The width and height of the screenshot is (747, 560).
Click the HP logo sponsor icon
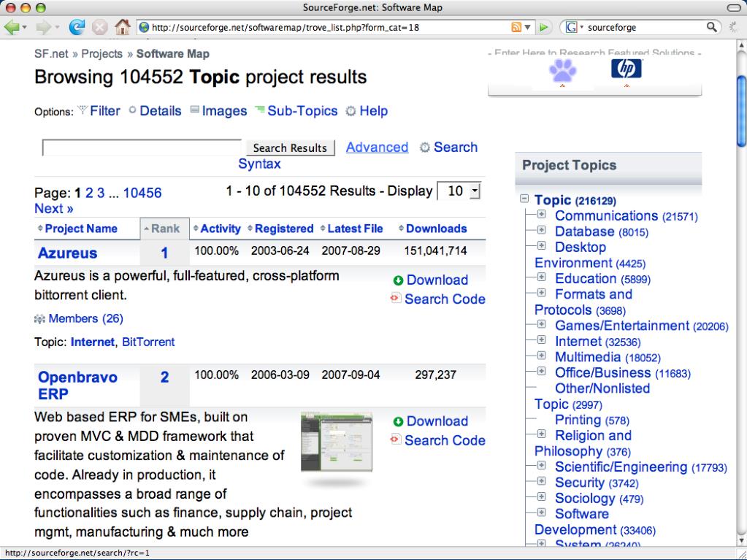click(x=626, y=69)
